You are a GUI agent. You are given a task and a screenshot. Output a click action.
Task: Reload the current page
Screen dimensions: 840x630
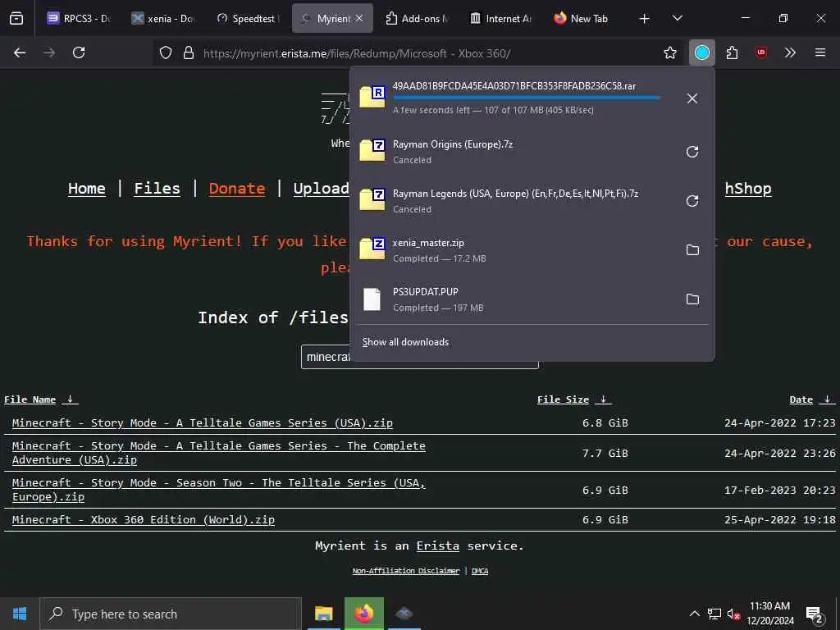click(79, 52)
